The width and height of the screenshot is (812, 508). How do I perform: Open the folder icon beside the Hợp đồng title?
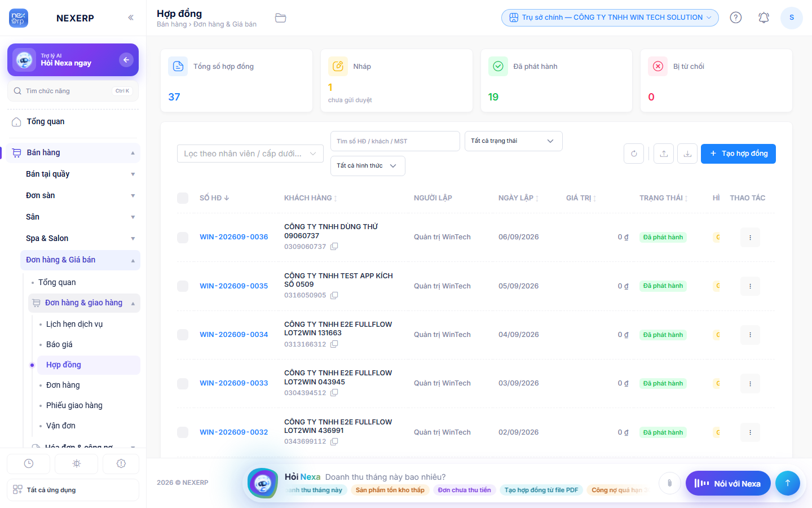[x=280, y=18]
